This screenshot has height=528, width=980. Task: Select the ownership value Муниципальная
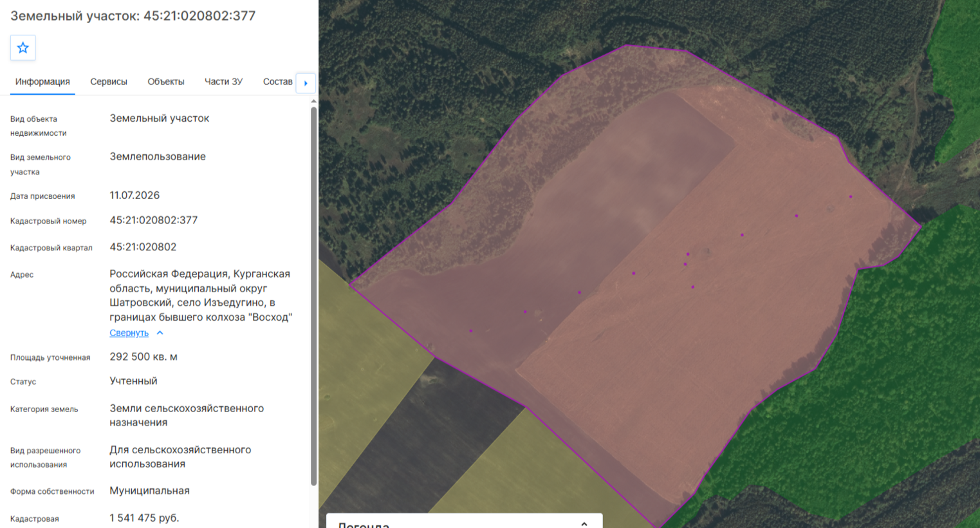149,491
